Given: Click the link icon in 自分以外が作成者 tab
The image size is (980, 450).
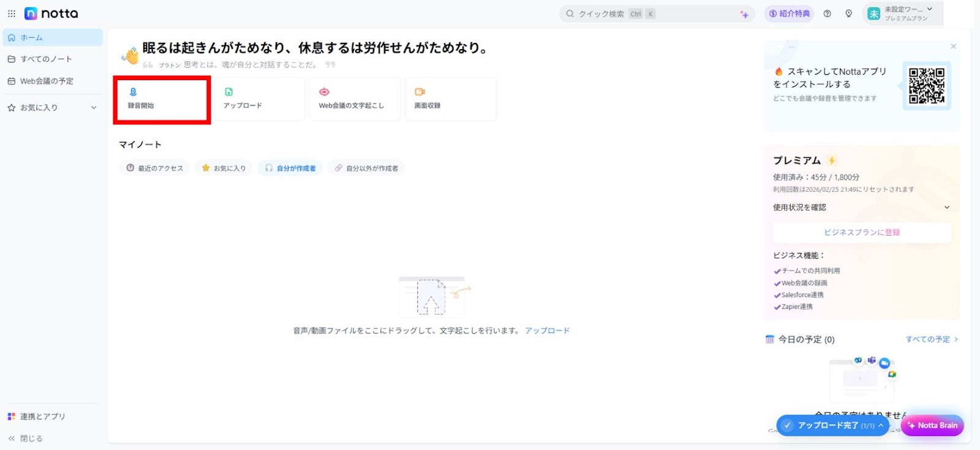Looking at the screenshot, I should point(338,168).
